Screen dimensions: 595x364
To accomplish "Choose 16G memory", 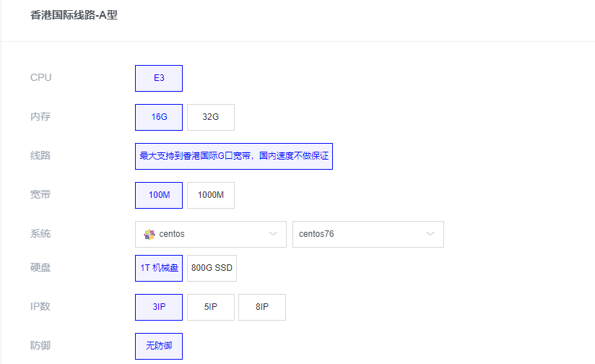I will tap(159, 117).
